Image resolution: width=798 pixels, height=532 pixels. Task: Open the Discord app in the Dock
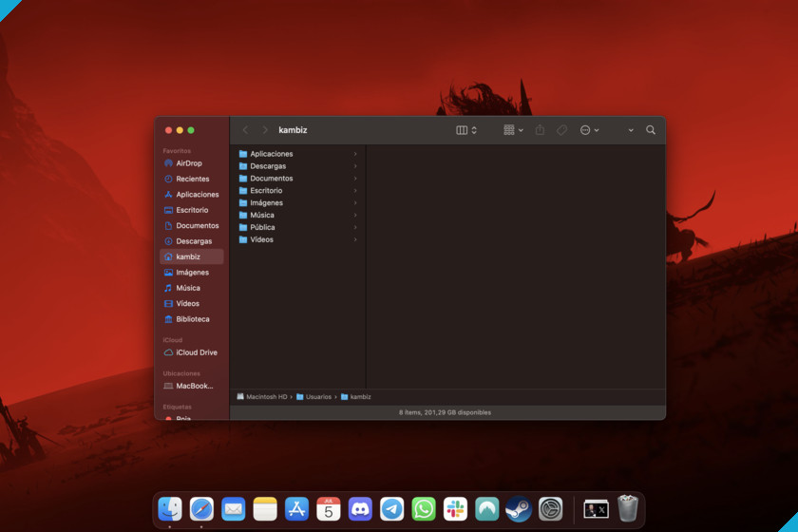coord(360,508)
